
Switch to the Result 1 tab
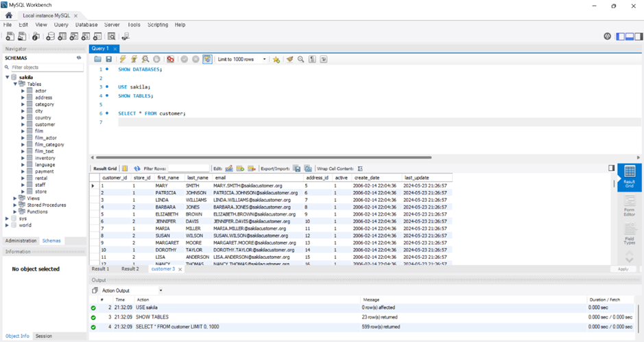(x=100, y=269)
